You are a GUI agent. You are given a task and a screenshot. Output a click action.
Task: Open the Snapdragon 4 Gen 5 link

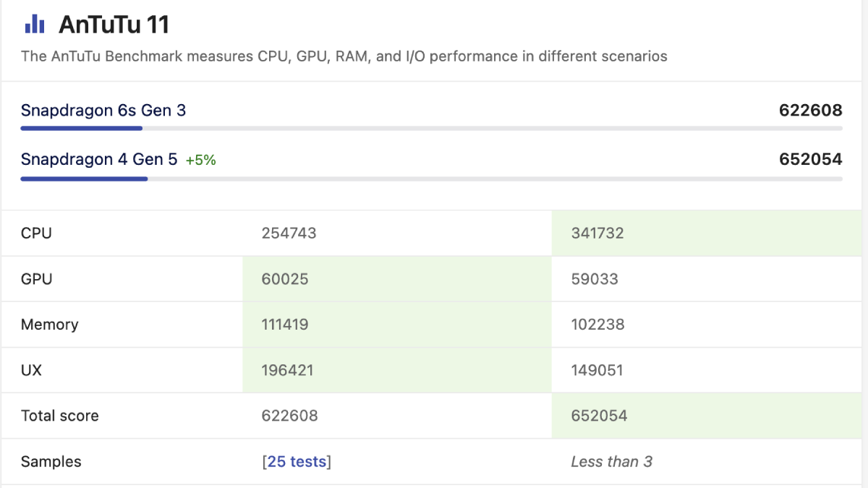99,160
